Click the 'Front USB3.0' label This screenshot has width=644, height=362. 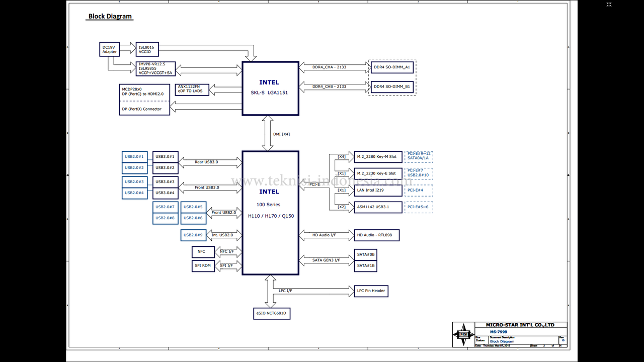(x=206, y=188)
